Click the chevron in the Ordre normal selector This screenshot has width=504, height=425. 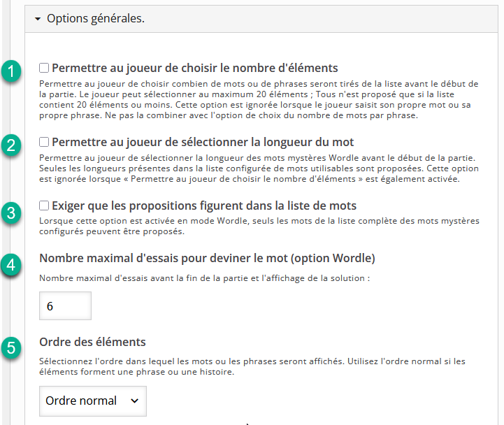click(x=134, y=401)
